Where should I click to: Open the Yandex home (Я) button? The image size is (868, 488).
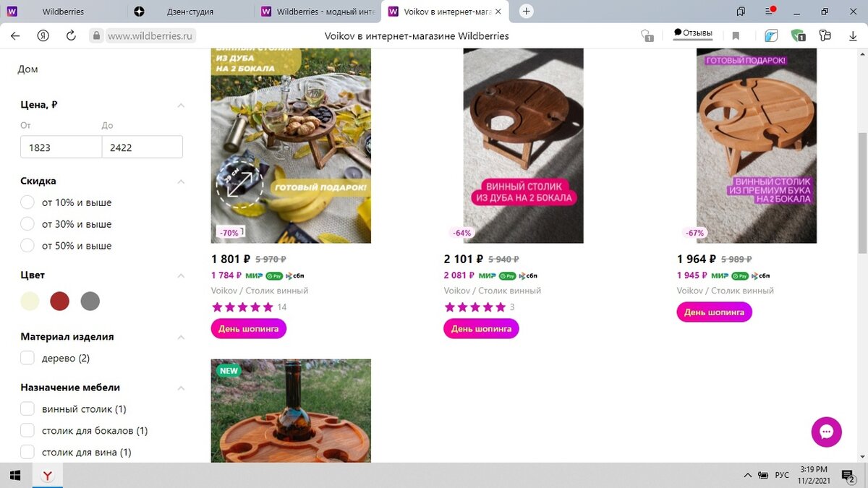[x=43, y=35]
